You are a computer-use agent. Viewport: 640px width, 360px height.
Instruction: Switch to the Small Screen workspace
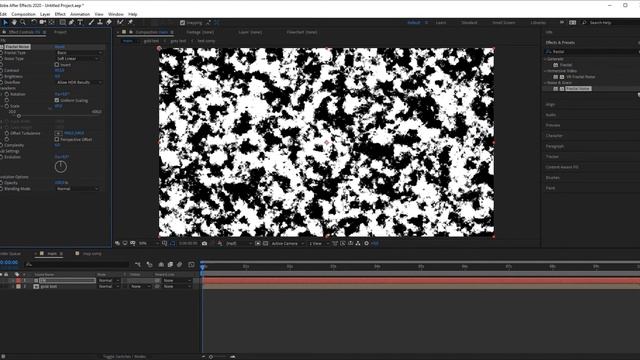coord(504,22)
